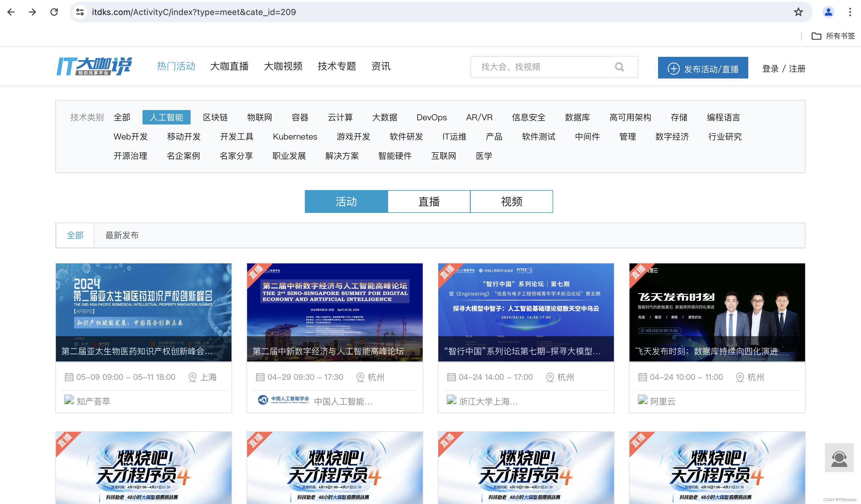Viewport: 861px width, 504px height.
Task: Open site info icon in address bar
Action: point(80,12)
